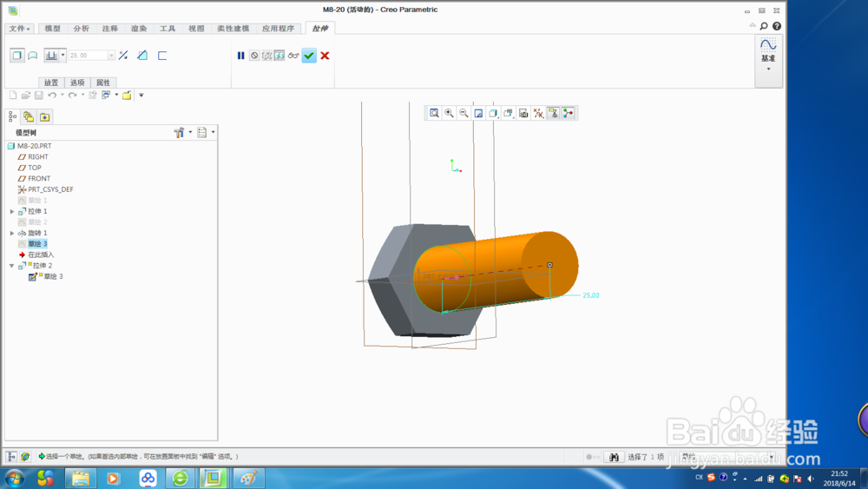
Task: Toggle thicken sketch icon
Action: [x=162, y=56]
